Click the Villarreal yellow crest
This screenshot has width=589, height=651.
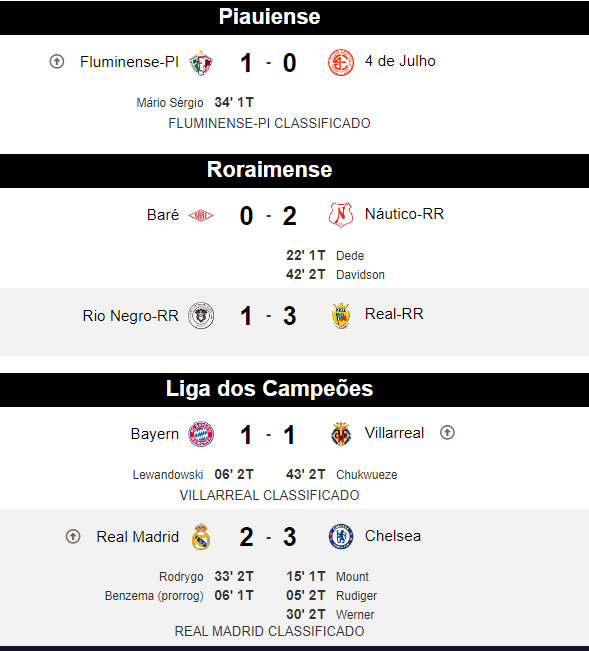pyautogui.click(x=341, y=434)
